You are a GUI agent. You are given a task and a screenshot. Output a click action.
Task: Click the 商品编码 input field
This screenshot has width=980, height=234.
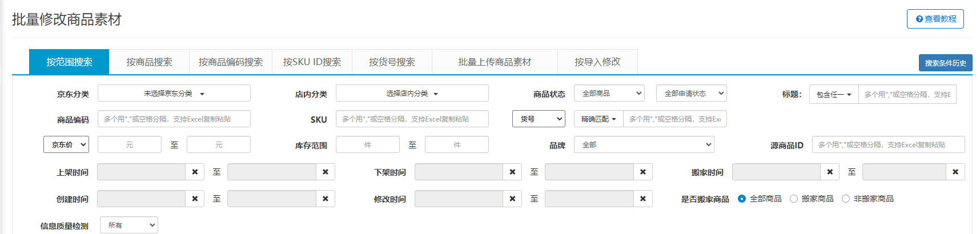pyautogui.click(x=174, y=119)
